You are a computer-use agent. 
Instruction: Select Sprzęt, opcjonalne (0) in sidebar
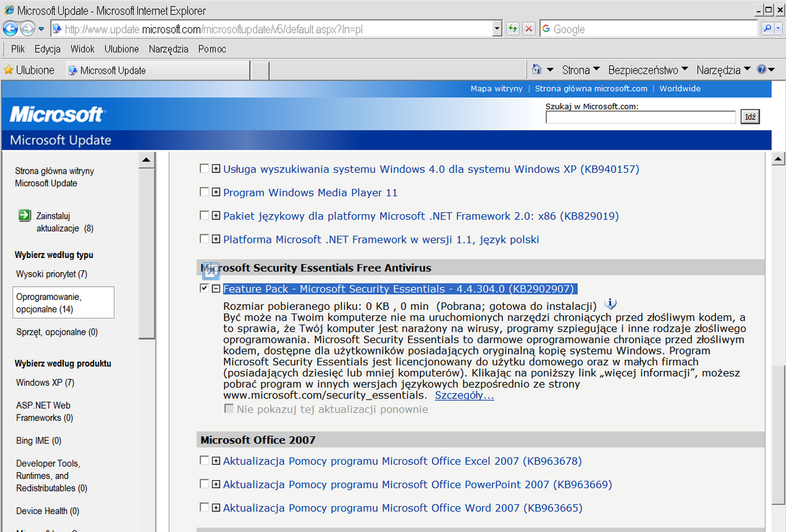tap(57, 332)
